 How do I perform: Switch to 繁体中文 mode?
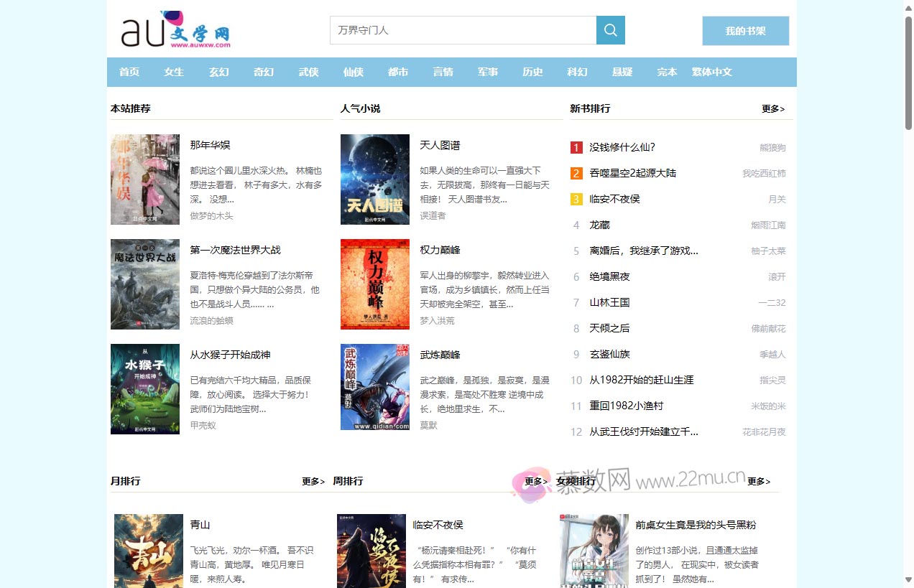[x=711, y=72]
